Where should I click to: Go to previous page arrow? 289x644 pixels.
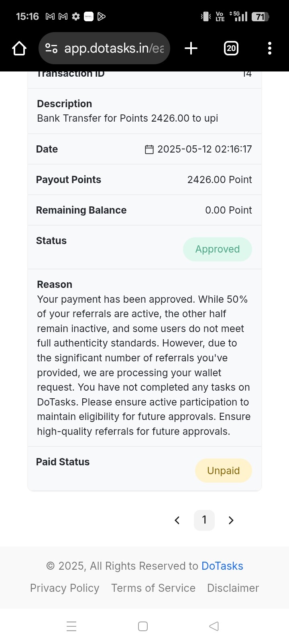[177, 520]
